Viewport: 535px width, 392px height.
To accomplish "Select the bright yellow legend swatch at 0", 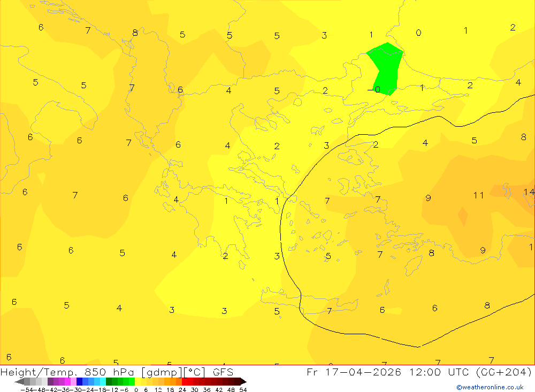I will coord(137,381).
